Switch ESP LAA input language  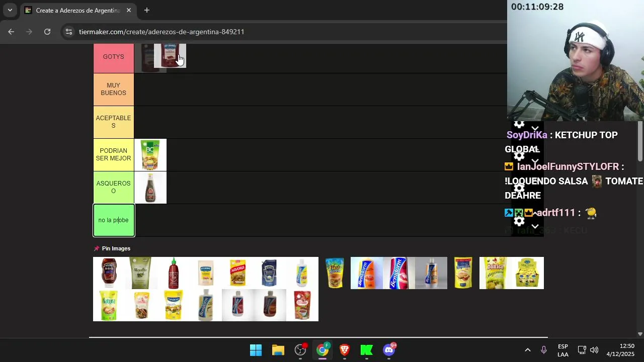tap(563, 350)
